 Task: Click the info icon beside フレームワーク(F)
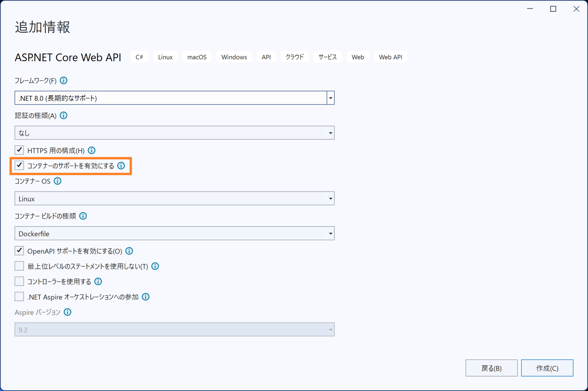coord(63,80)
